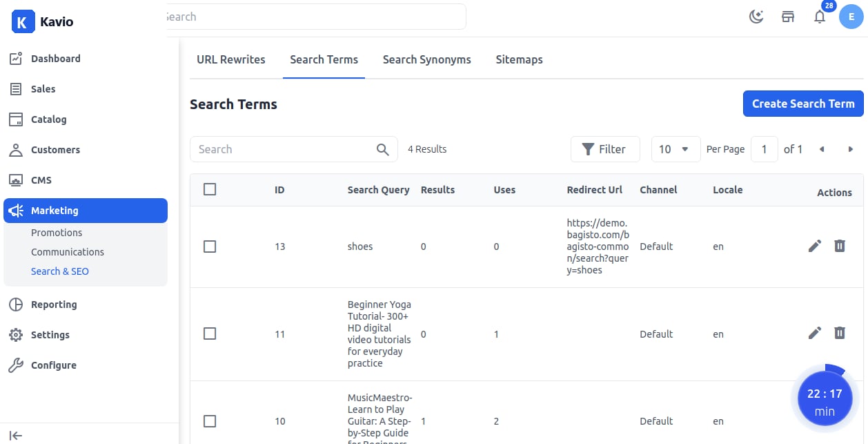Delete the shoes search term

pyautogui.click(x=840, y=246)
